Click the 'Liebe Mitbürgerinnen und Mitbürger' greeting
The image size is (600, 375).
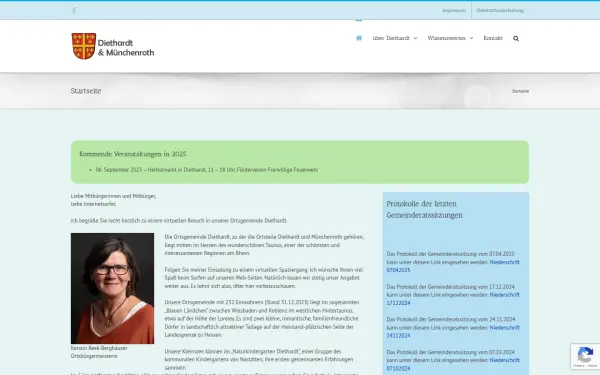pyautogui.click(x=113, y=196)
